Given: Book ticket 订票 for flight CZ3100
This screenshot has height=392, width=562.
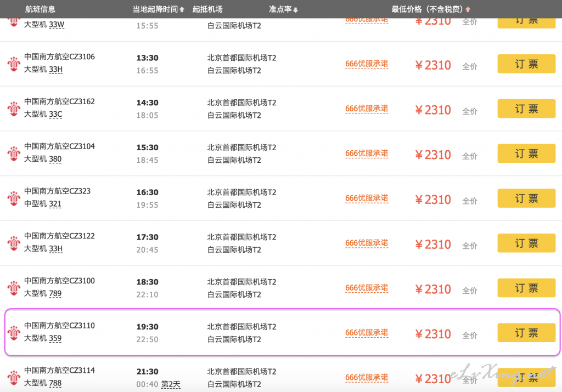Looking at the screenshot, I should tap(526, 288).
